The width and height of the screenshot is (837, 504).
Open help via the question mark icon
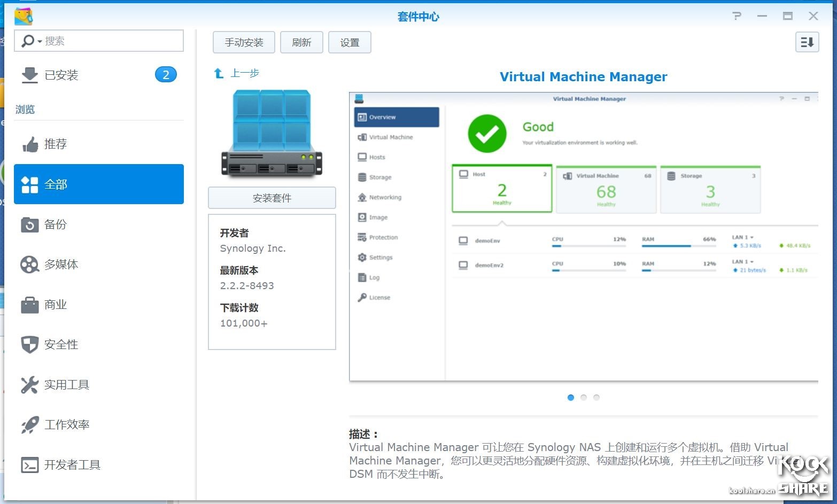point(737,16)
